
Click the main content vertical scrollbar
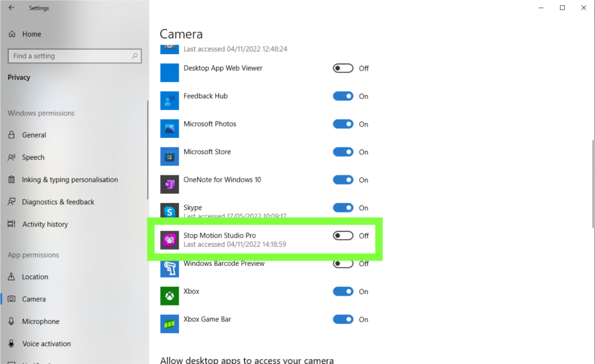tap(593, 184)
